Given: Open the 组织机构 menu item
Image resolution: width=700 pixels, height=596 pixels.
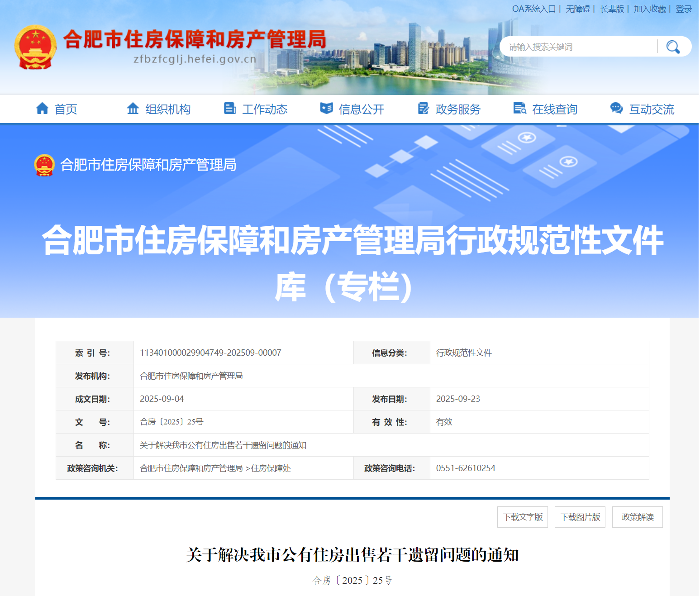Looking at the screenshot, I should (x=168, y=109).
